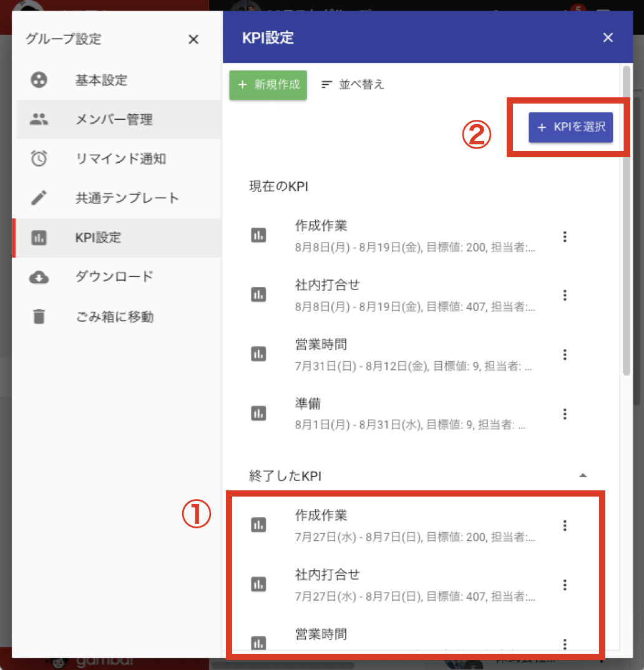Viewport: 644px width, 670px height.
Task: Click the KPIを選択 button
Action: pos(570,127)
